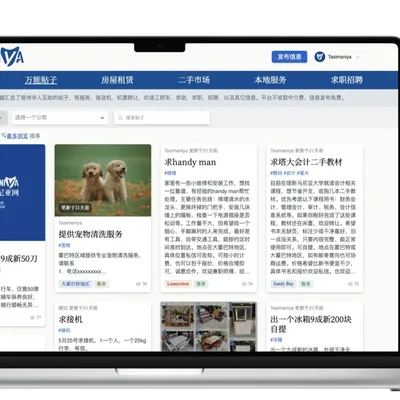400x400 pixels.
Task: Open the 求职招聘 tab
Action: click(x=347, y=80)
